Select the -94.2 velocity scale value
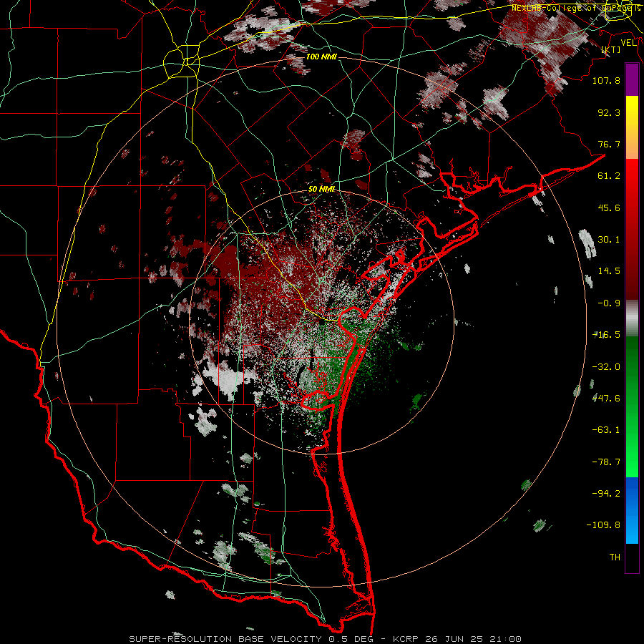Viewport: 644px width, 644px height. pyautogui.click(x=606, y=494)
